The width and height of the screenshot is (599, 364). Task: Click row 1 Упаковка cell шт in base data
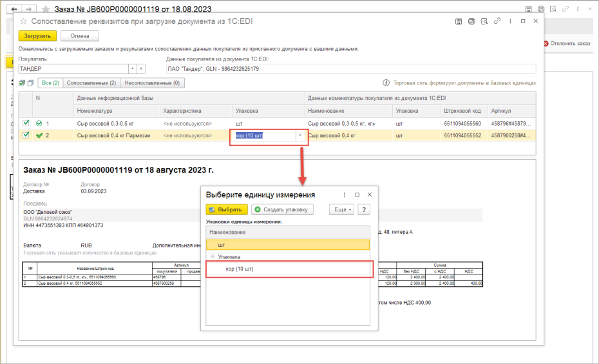(x=268, y=123)
